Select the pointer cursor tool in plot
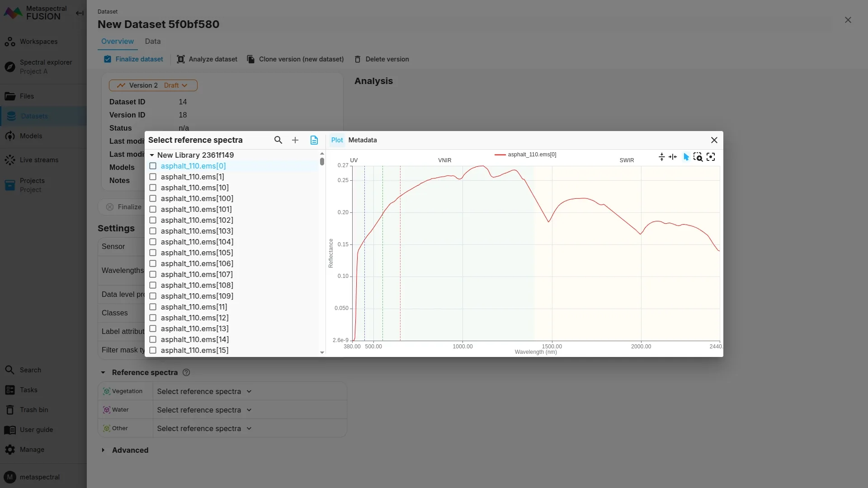The width and height of the screenshot is (868, 488). pyautogui.click(x=686, y=157)
